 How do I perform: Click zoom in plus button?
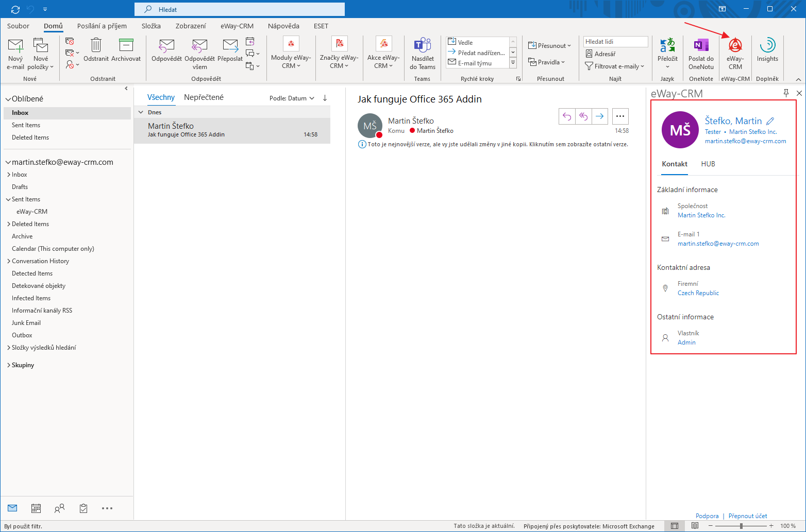coord(771,526)
